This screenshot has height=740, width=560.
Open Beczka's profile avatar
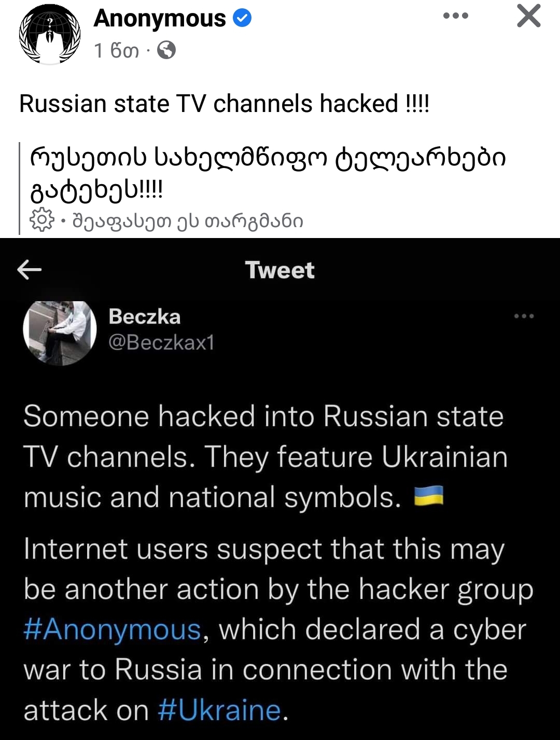pyautogui.click(x=60, y=333)
